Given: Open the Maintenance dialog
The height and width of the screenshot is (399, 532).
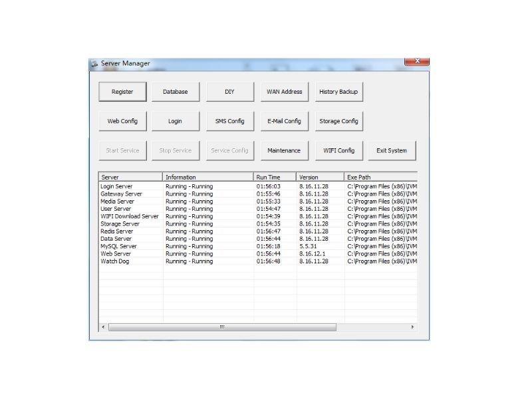Looking at the screenshot, I should click(x=285, y=150).
